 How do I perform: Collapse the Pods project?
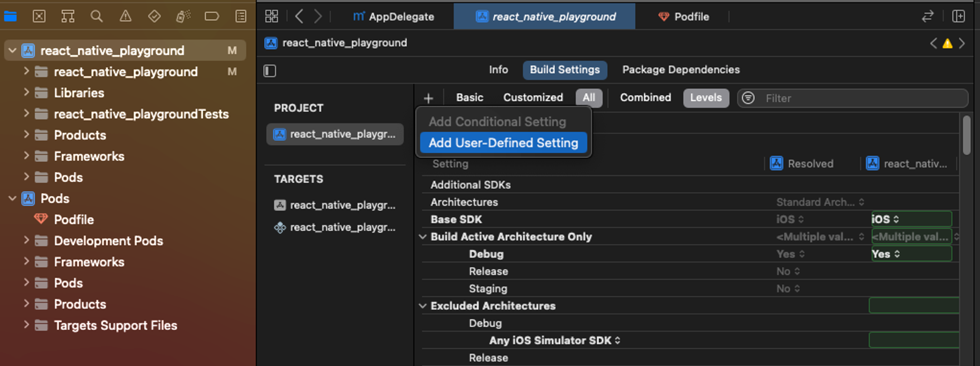pyautogui.click(x=12, y=198)
